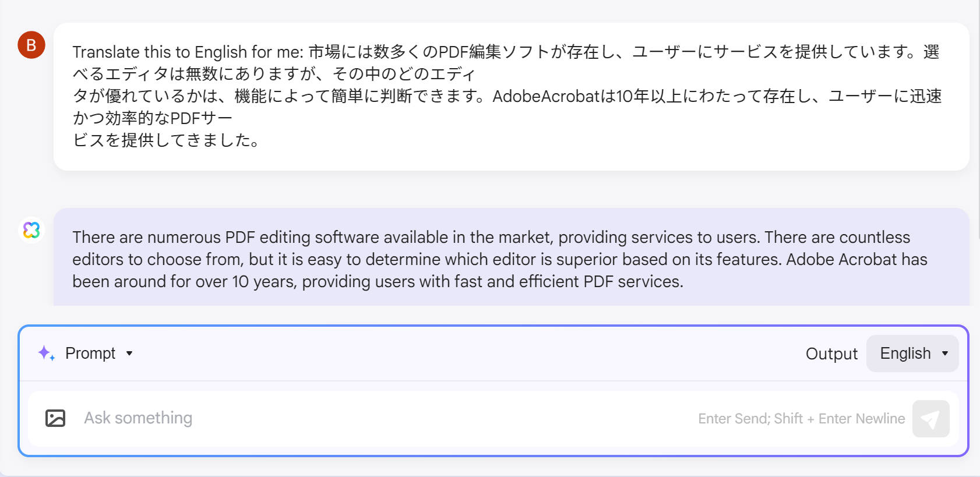Image resolution: width=980 pixels, height=477 pixels.
Task: Click the Output label
Action: coord(831,354)
